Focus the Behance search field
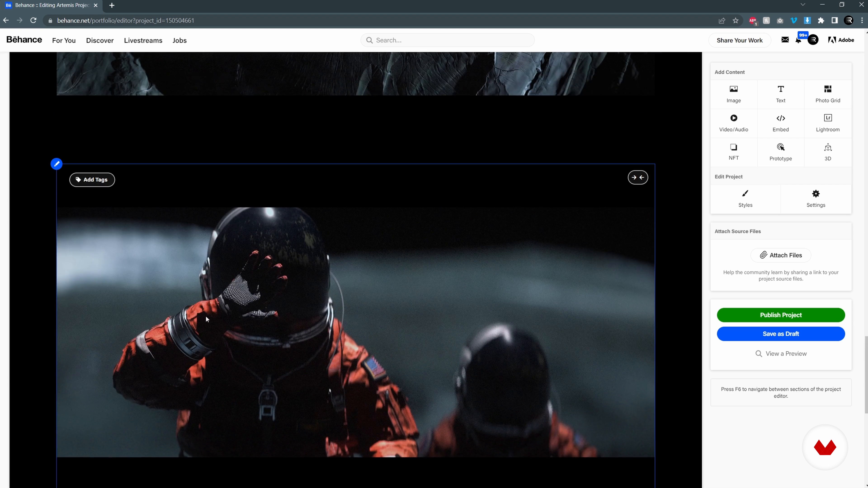 click(x=447, y=40)
